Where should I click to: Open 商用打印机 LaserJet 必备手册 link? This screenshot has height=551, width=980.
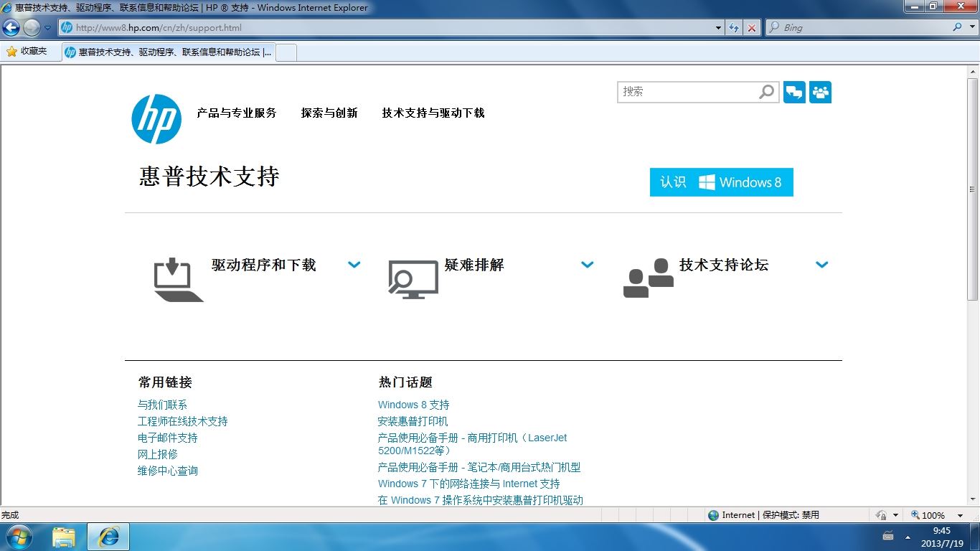(x=473, y=444)
